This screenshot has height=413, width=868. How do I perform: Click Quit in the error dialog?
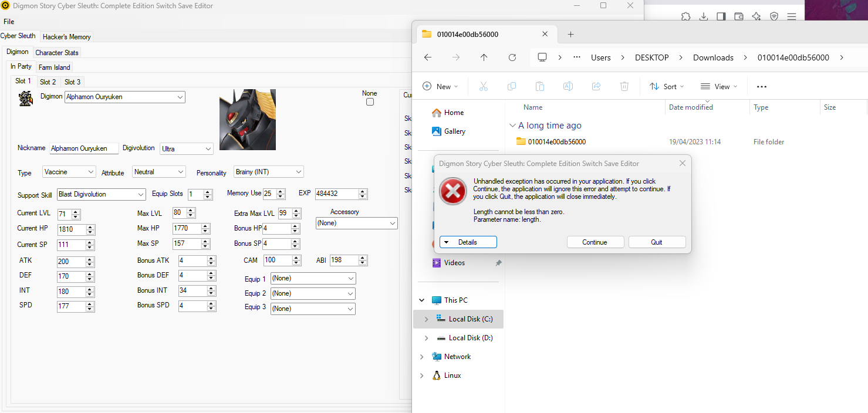pos(657,242)
